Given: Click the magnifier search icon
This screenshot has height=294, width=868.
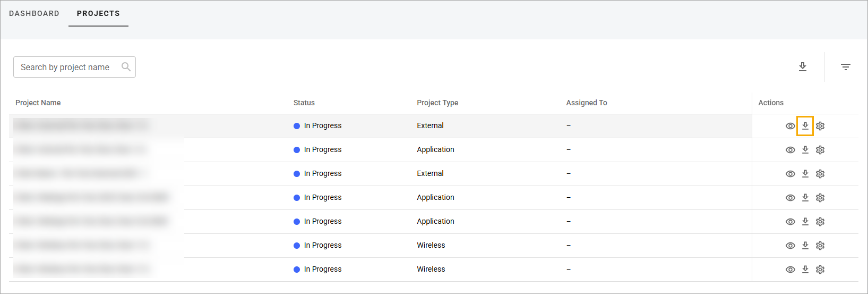Looking at the screenshot, I should [126, 66].
